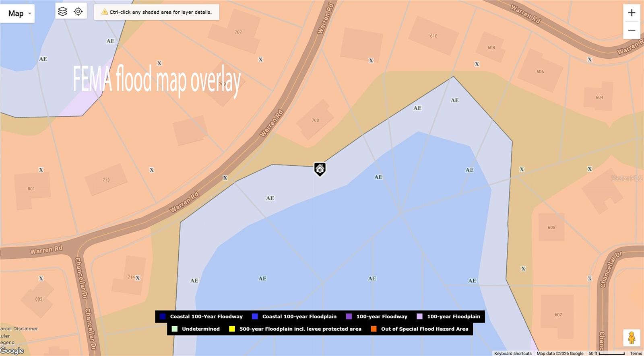Click the Coastal 100-year Floodplain color swatch
The width and height of the screenshot is (644, 356).
pos(255,317)
